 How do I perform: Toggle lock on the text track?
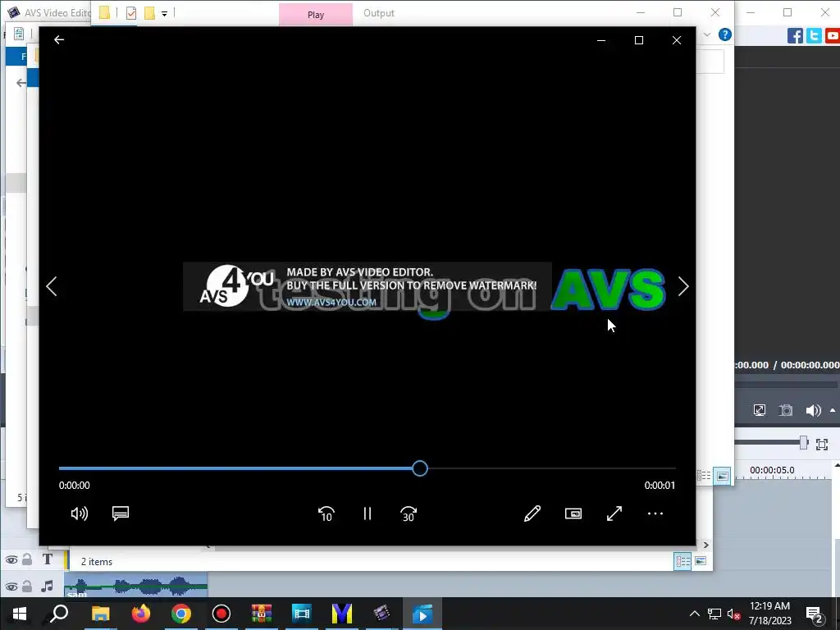(x=27, y=559)
